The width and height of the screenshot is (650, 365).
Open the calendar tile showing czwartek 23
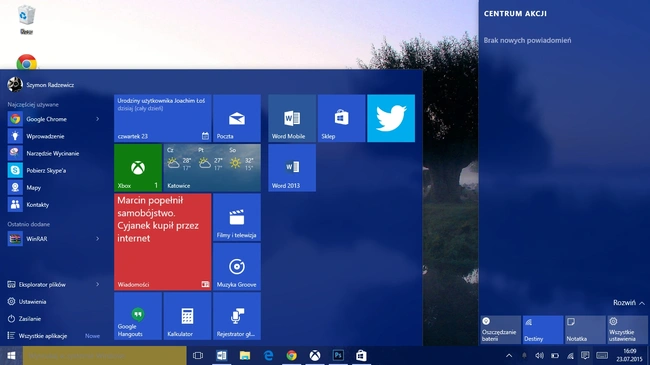(x=163, y=118)
